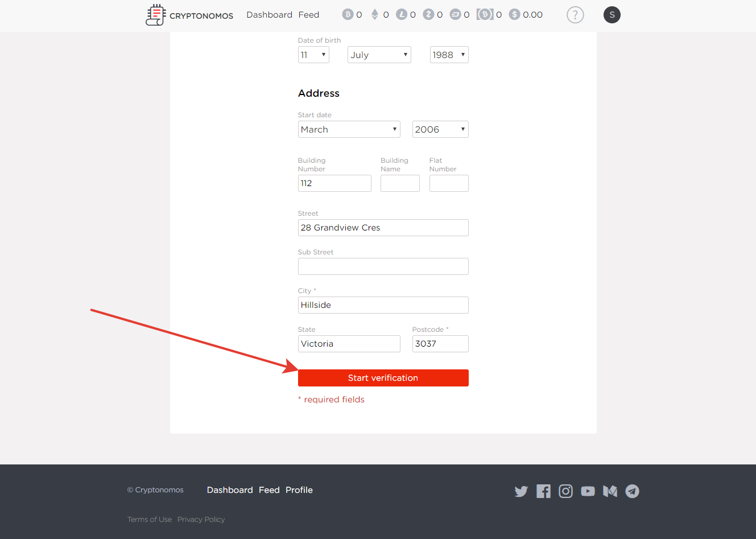
Task: Click the Zcash balance icon
Action: (428, 14)
